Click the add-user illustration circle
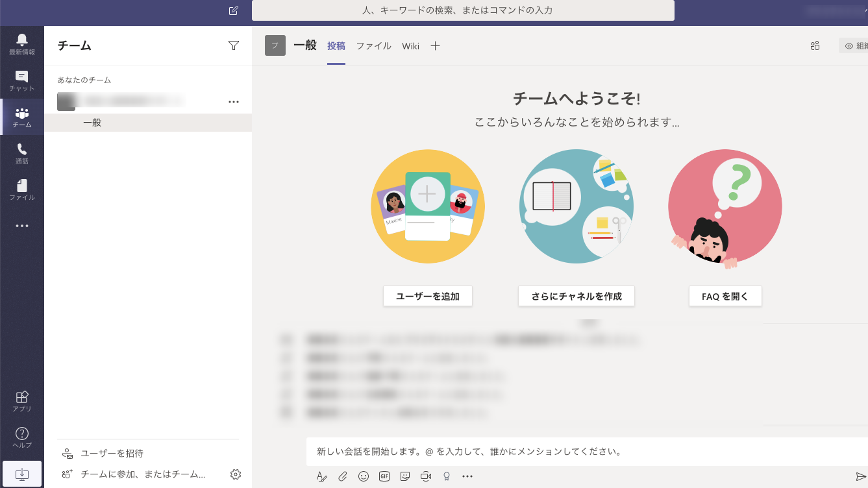The image size is (868, 488). [x=428, y=206]
